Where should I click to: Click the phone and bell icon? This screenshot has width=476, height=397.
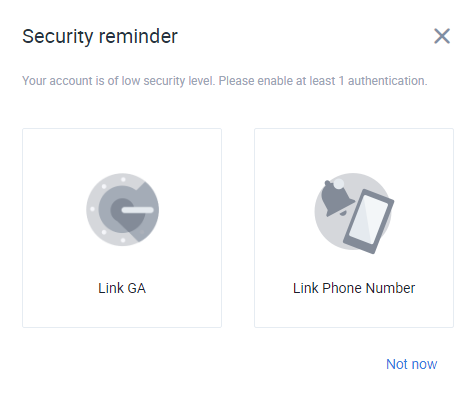click(354, 213)
